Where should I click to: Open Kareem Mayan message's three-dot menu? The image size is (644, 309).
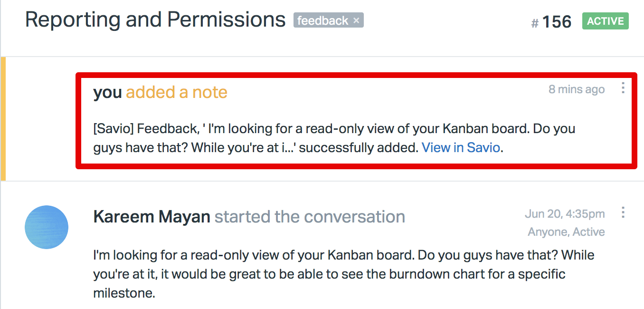(x=623, y=212)
